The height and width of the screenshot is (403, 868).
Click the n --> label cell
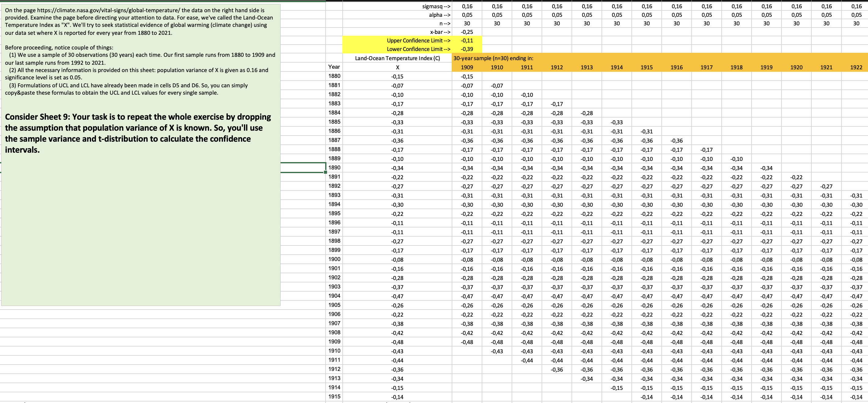pos(444,24)
